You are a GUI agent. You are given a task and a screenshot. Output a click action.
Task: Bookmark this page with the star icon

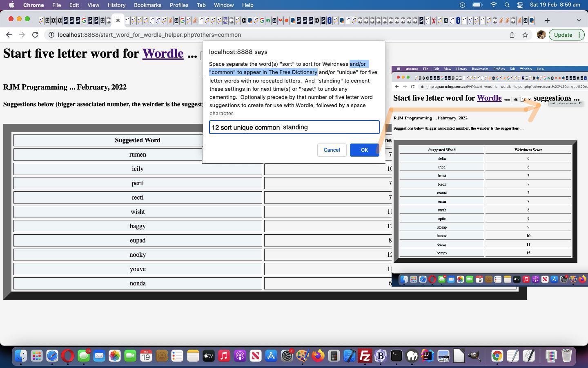coord(525,35)
